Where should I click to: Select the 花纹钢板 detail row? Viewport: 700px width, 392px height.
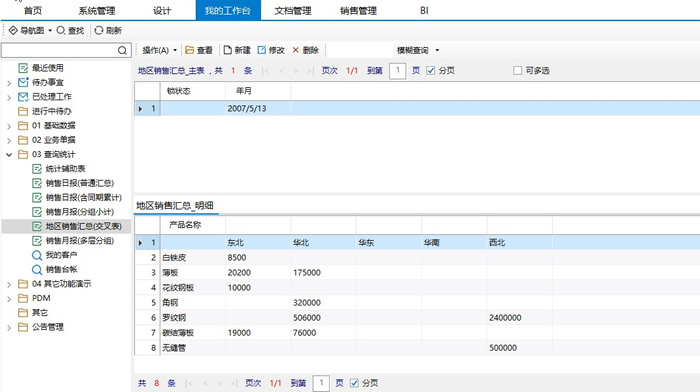pos(417,288)
